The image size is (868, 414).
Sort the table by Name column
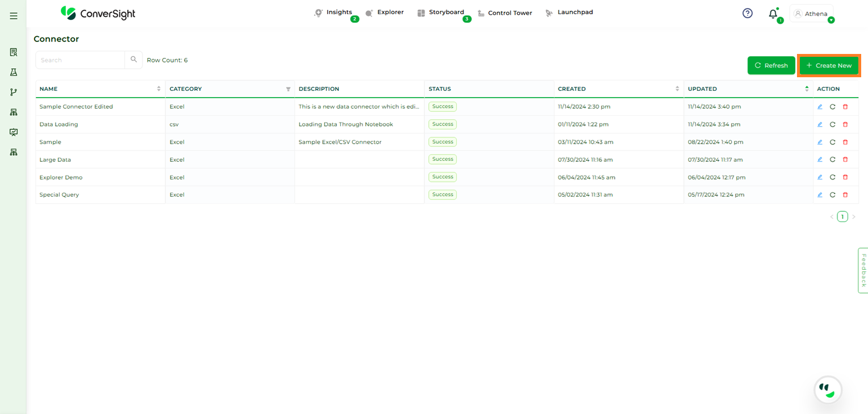point(158,89)
